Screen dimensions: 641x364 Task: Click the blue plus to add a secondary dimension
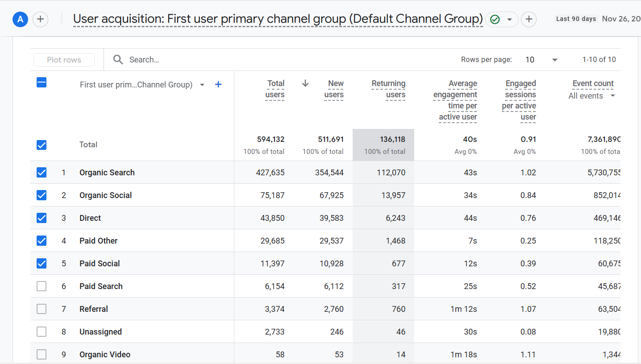click(218, 84)
